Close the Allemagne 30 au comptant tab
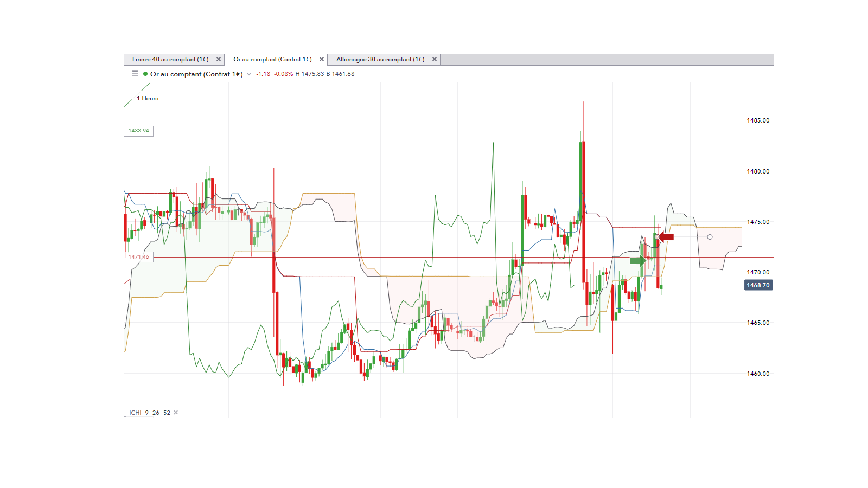Viewport: 868px width, 488px height. coord(435,60)
